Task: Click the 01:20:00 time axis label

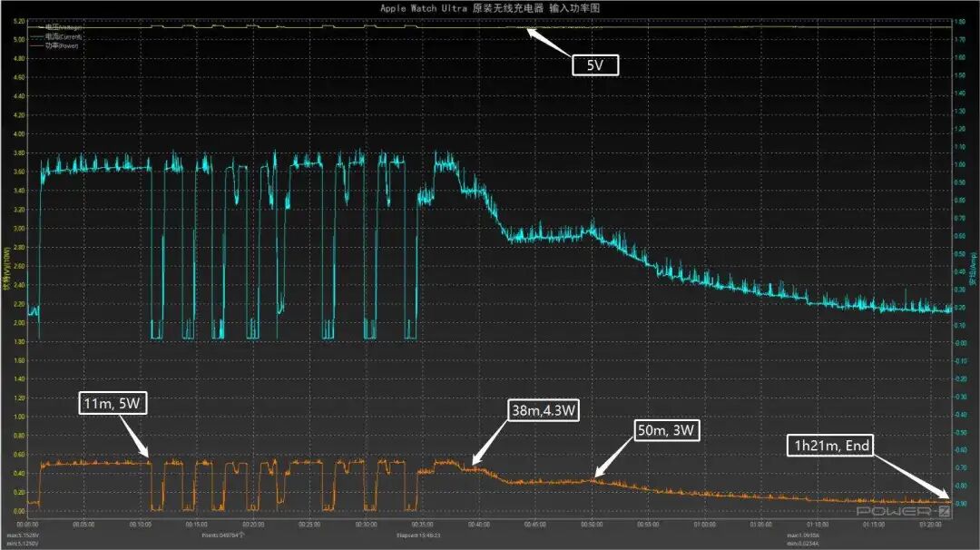Action: [930, 525]
